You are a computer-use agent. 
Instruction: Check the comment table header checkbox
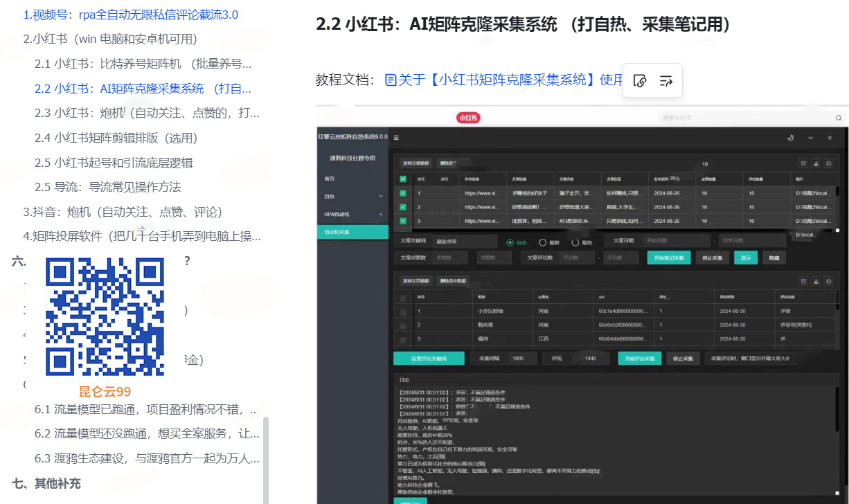[404, 297]
